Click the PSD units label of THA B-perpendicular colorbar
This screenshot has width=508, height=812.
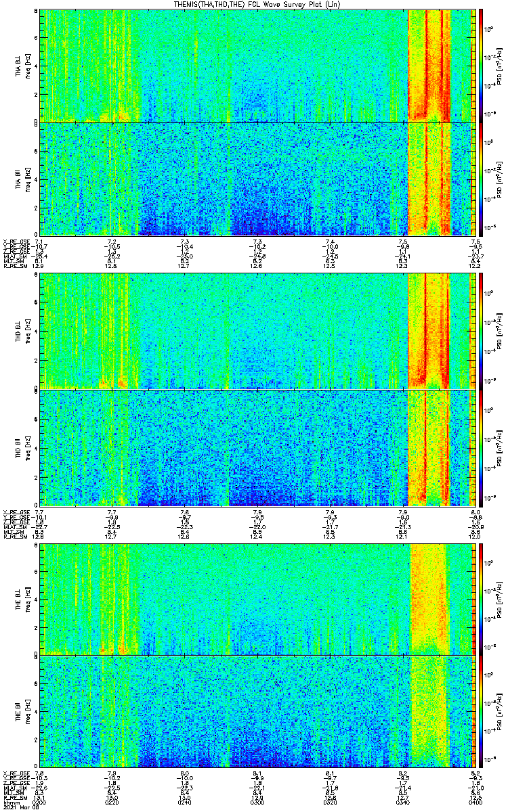(x=501, y=66)
